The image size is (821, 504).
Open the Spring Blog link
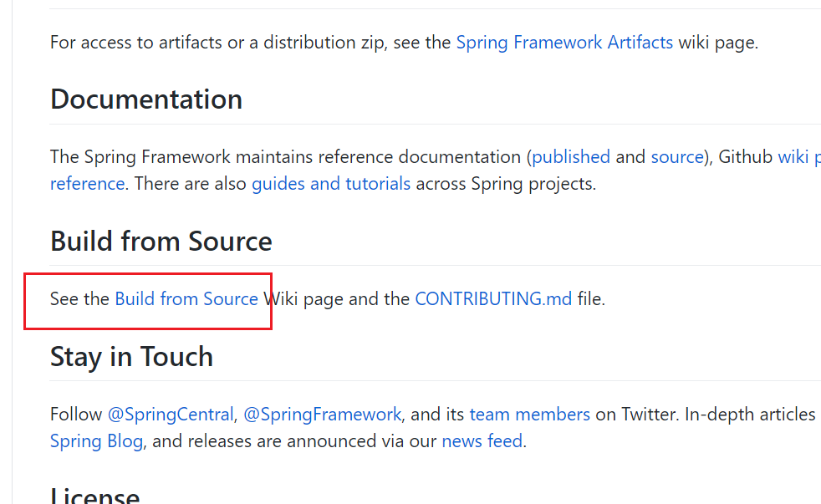96,441
